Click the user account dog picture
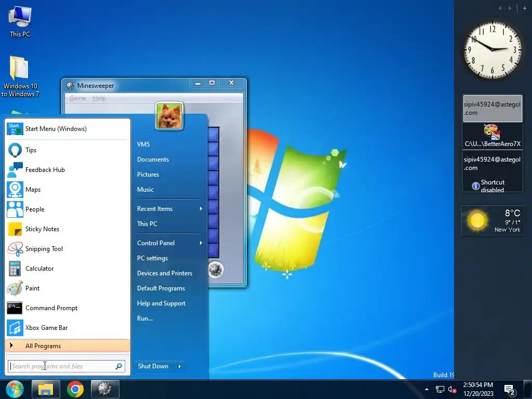 pos(169,116)
